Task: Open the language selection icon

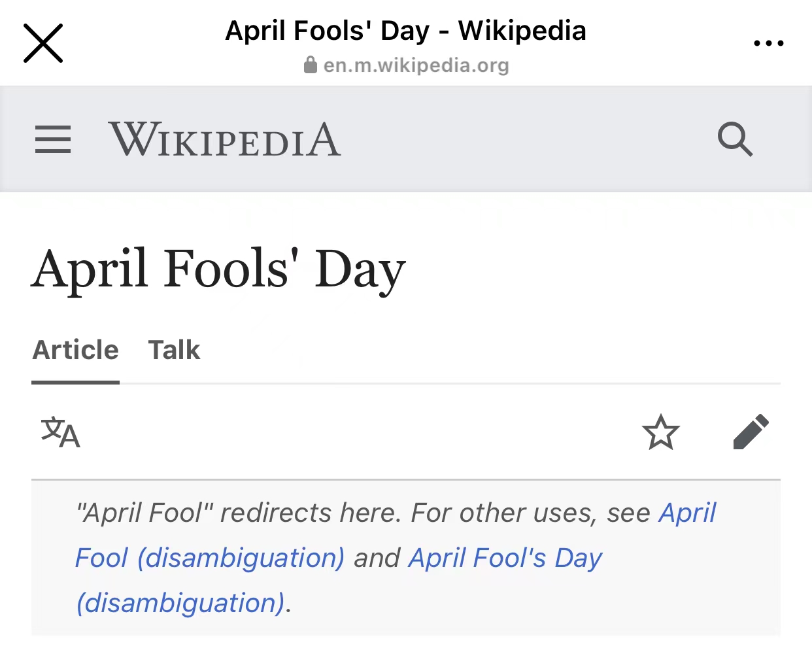Action: (60, 432)
